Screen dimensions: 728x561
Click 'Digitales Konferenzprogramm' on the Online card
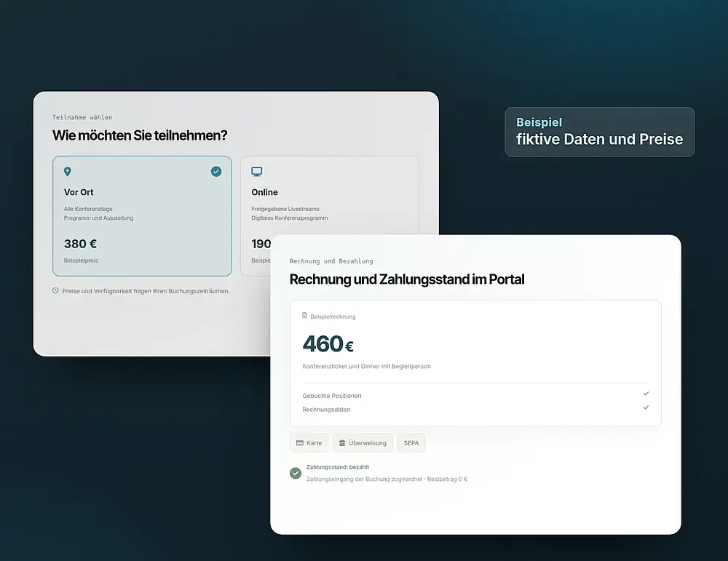[289, 218]
